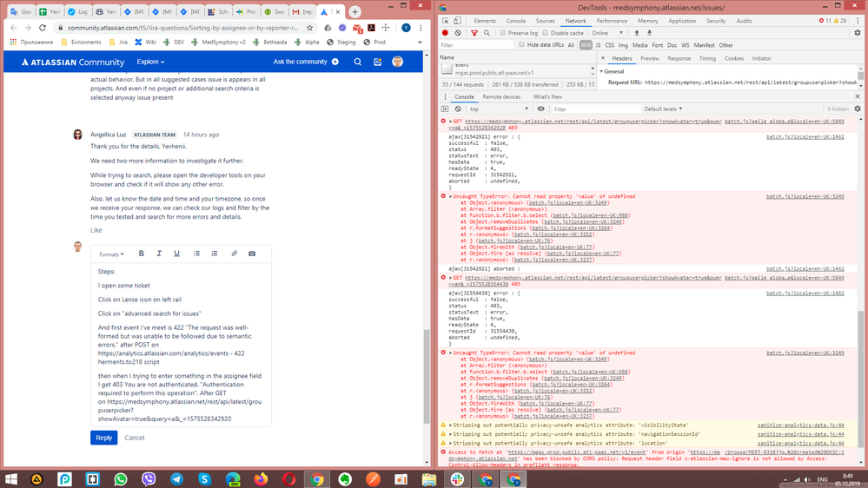Switch to the Sources panel tab
This screenshot has width=868, height=488.
[546, 21]
